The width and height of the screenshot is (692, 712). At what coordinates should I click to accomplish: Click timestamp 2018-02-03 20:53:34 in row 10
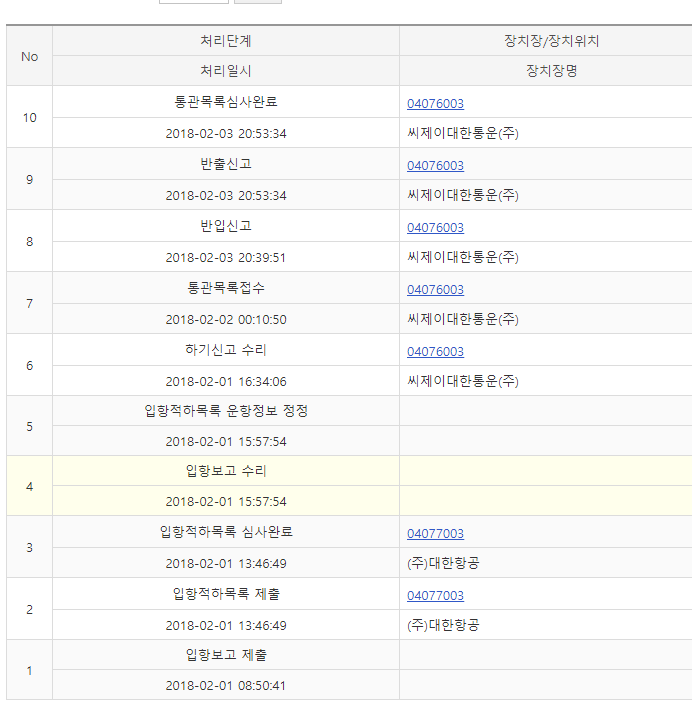click(x=226, y=134)
